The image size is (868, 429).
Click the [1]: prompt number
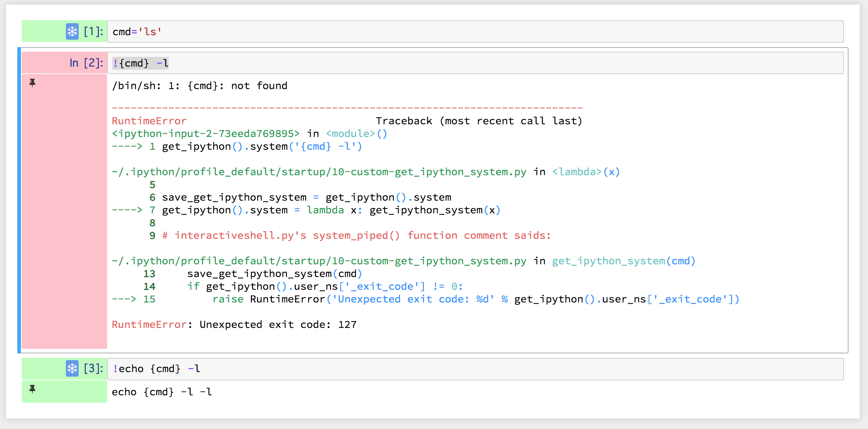[x=93, y=31]
